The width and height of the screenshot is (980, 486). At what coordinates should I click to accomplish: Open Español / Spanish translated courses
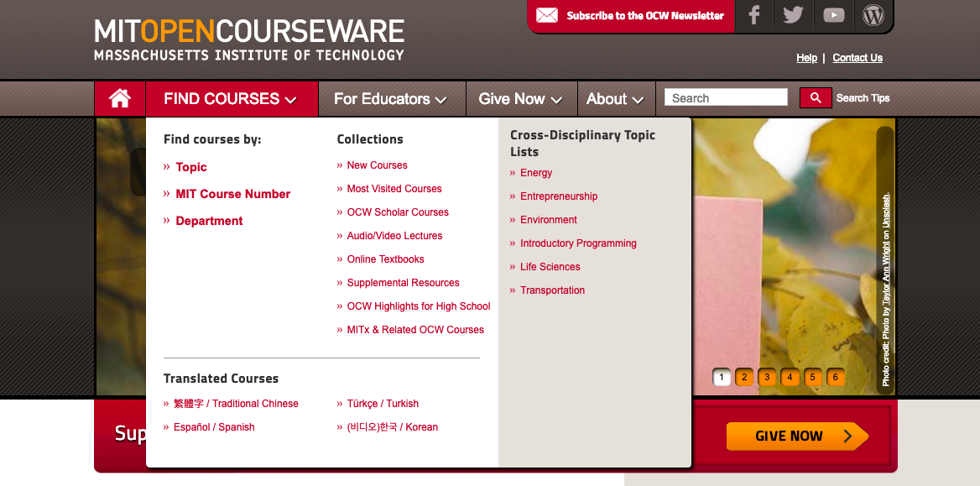(x=215, y=427)
